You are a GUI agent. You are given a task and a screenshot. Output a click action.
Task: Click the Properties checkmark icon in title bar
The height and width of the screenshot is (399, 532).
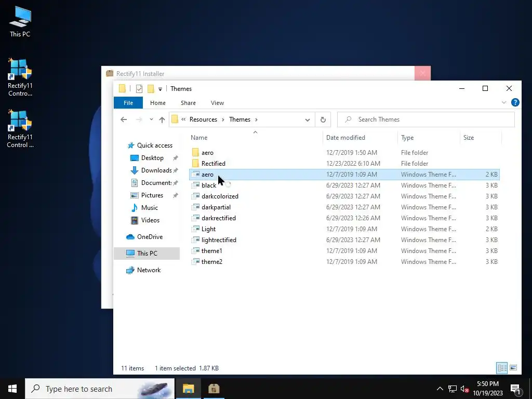point(139,89)
